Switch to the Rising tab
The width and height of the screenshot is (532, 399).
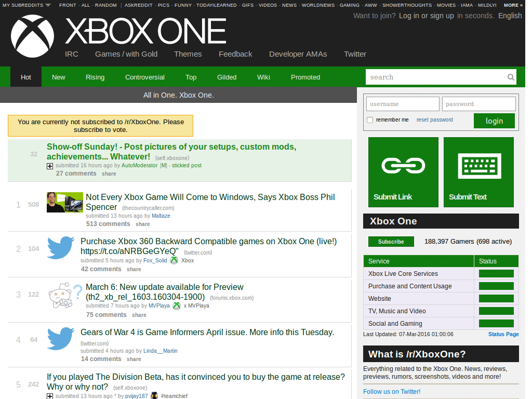95,77
